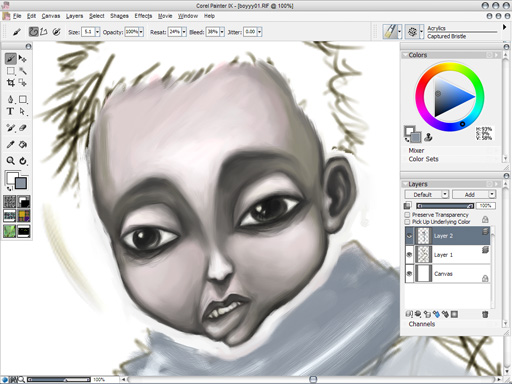512x384 pixels.
Task: Enable Preserve Transparency checkbox
Action: [407, 215]
